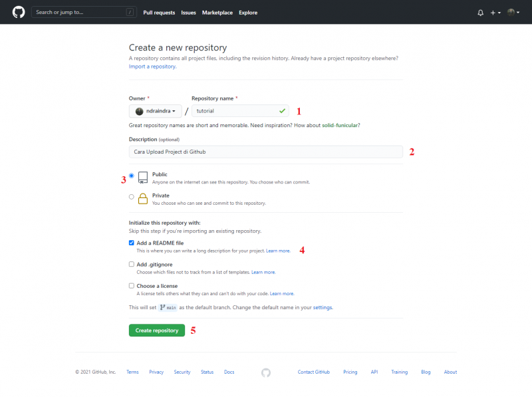Viewport: 532px width, 397px height.
Task: Click the Private lock icon
Action: 143,199
